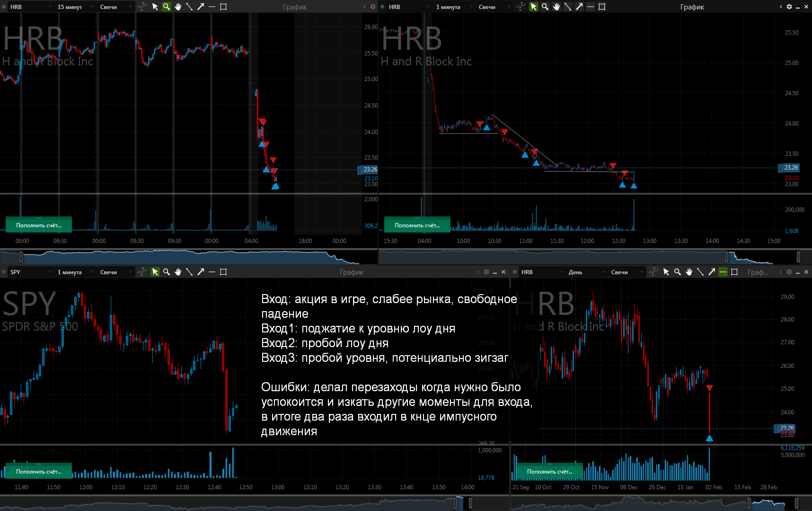Open '1 минута' timeframe dropdown in HRB chart

(453, 7)
